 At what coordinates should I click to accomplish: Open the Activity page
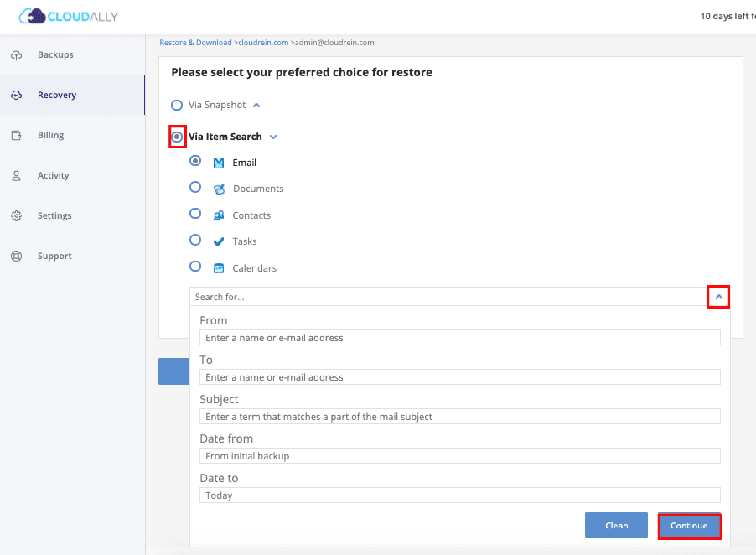(x=72, y=175)
